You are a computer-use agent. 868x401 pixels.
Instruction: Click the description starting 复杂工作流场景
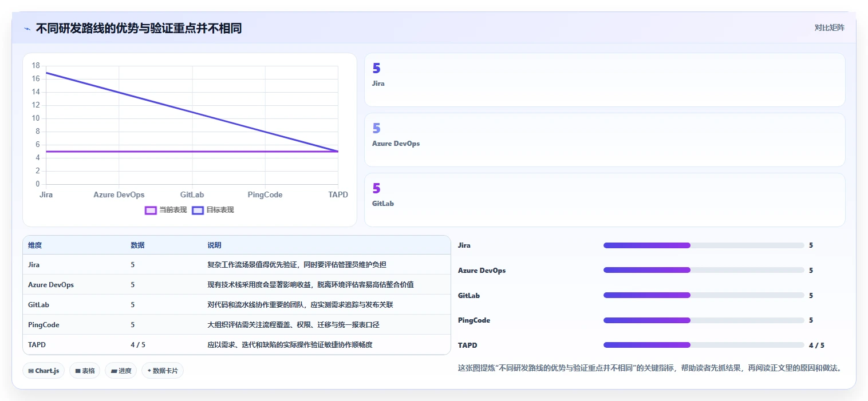[297, 265]
